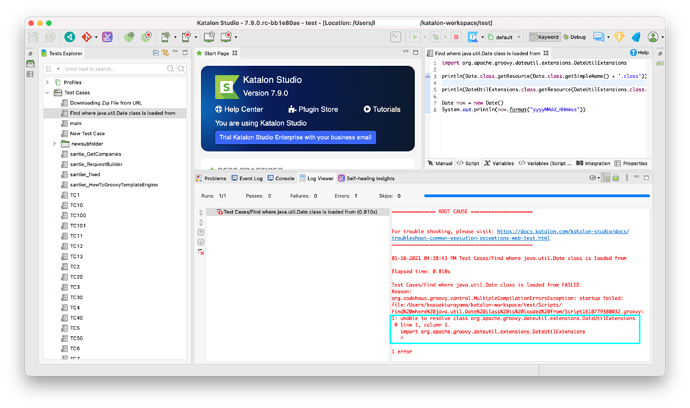Click the red Git icon
Viewport: 690px width, 408px height.
[86, 37]
